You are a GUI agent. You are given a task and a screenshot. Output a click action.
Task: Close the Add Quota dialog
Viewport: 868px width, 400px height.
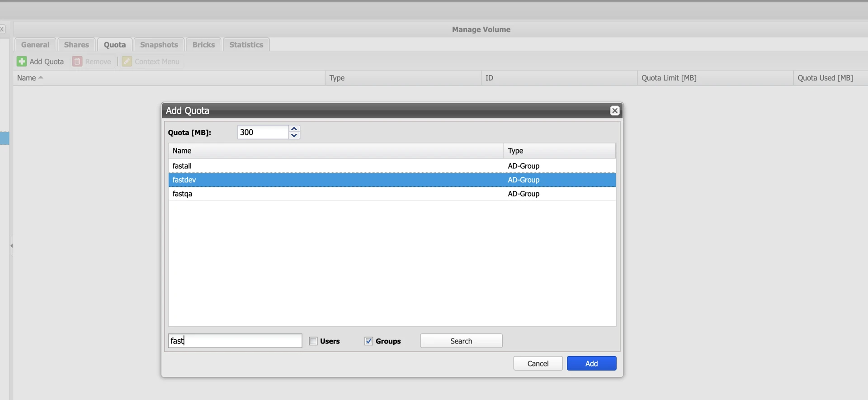click(614, 111)
